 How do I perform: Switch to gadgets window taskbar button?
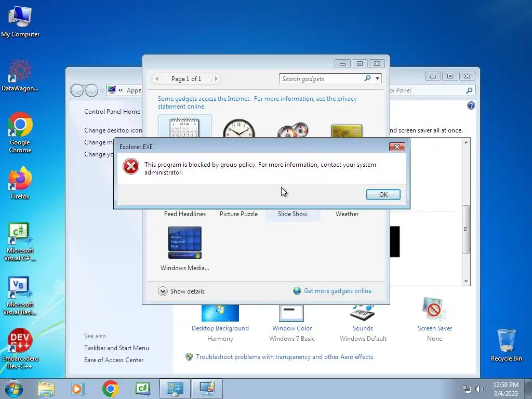pyautogui.click(x=207, y=389)
